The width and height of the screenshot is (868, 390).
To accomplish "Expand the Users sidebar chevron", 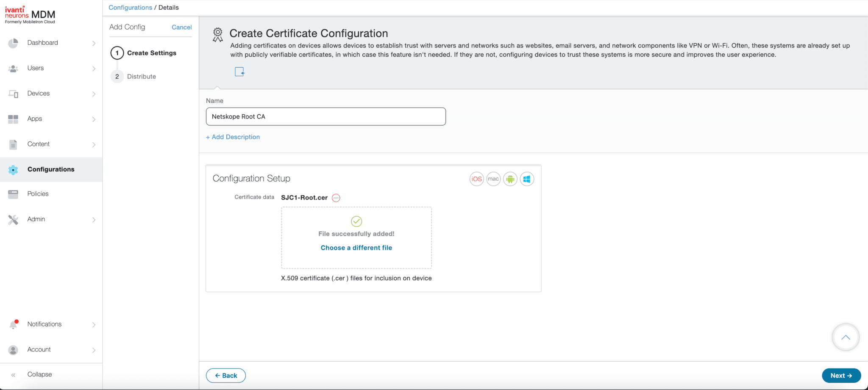I will click(94, 68).
